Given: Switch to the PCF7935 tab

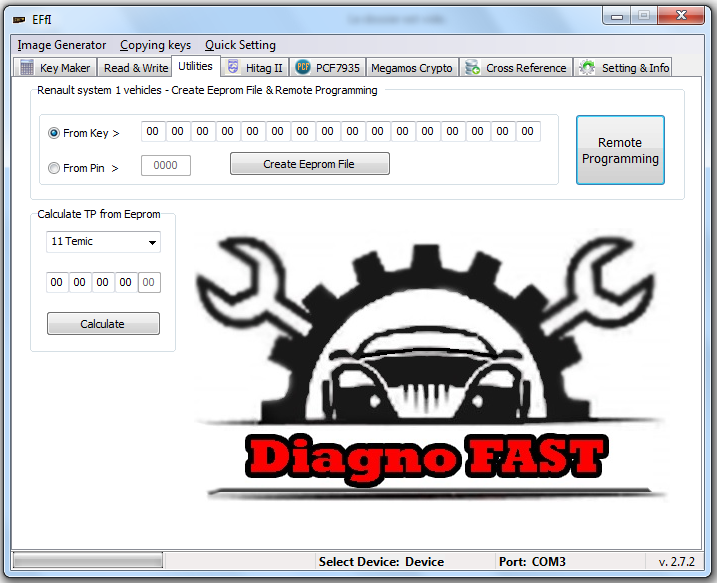Looking at the screenshot, I should point(327,68).
